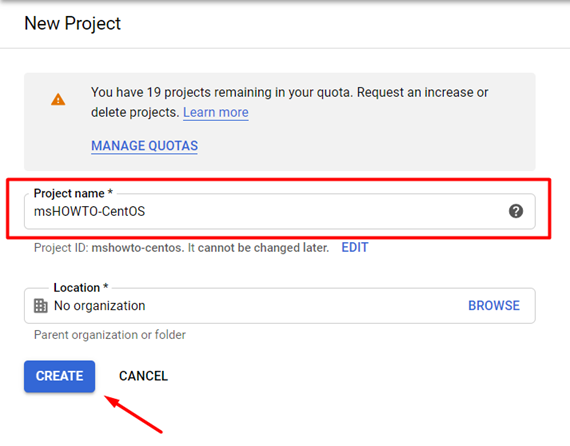Image resolution: width=570 pixels, height=446 pixels.
Task: Open the MANAGE QUOTAS link
Action: tap(144, 146)
